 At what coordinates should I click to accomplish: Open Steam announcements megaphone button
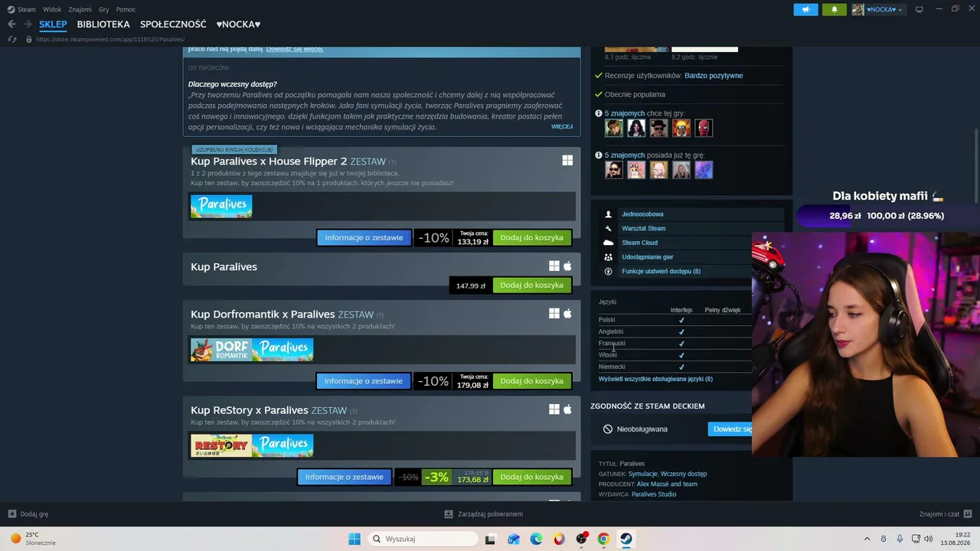click(805, 9)
